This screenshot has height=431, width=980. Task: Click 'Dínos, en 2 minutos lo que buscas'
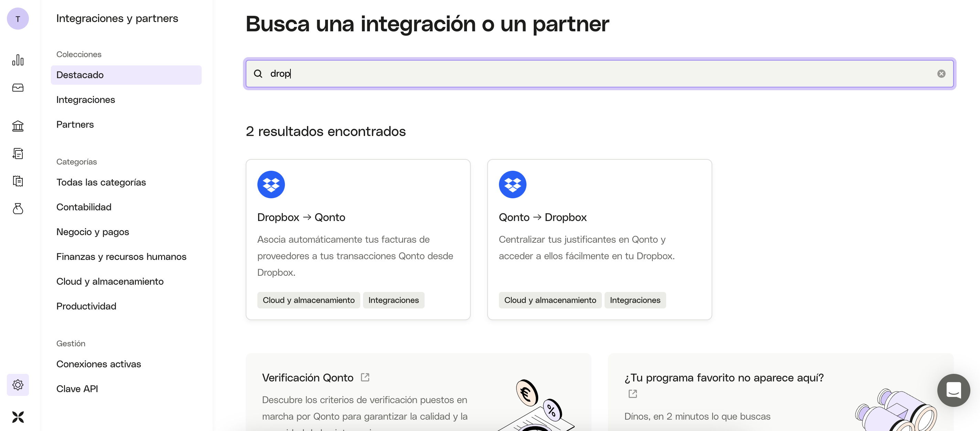click(697, 416)
